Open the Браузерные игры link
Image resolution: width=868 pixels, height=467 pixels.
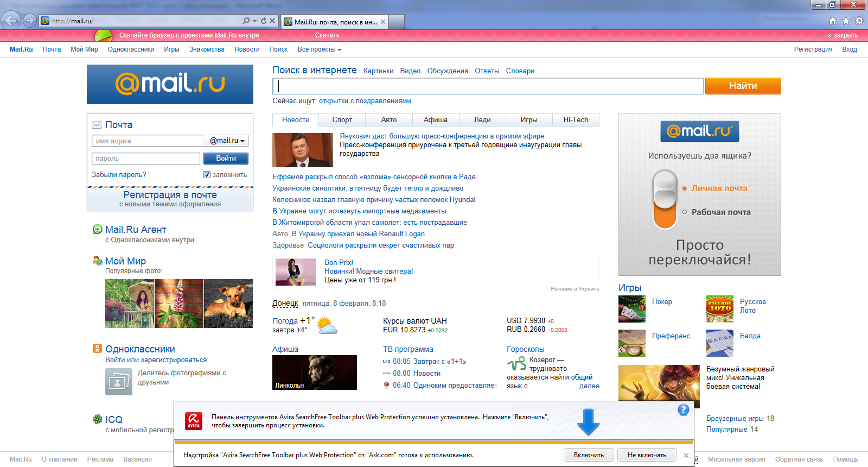(735, 419)
